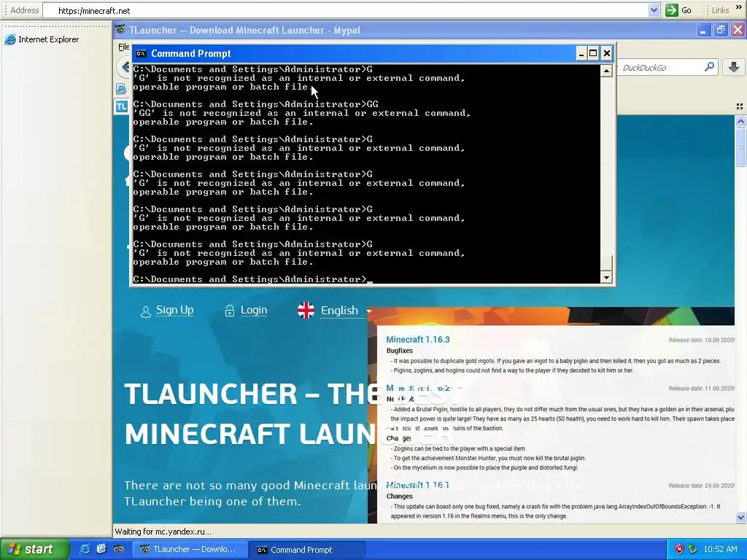Click the Changes subheading under Minecraft 1.16.1

399,496
